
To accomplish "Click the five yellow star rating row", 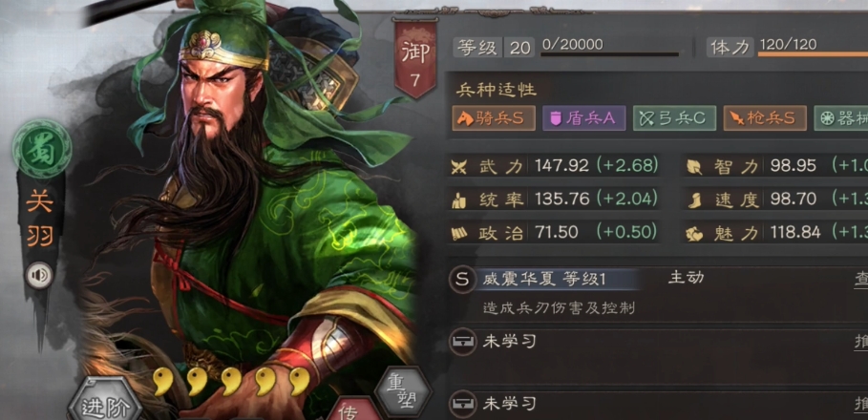I will coord(231,381).
